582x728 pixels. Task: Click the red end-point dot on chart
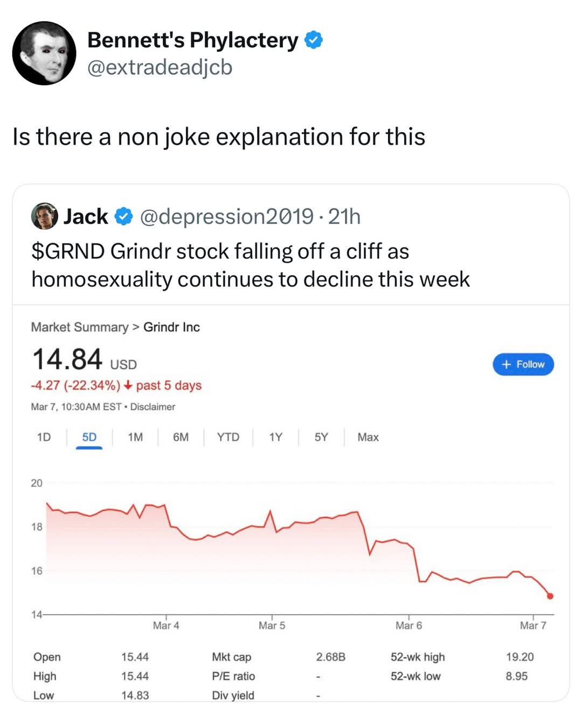point(550,596)
